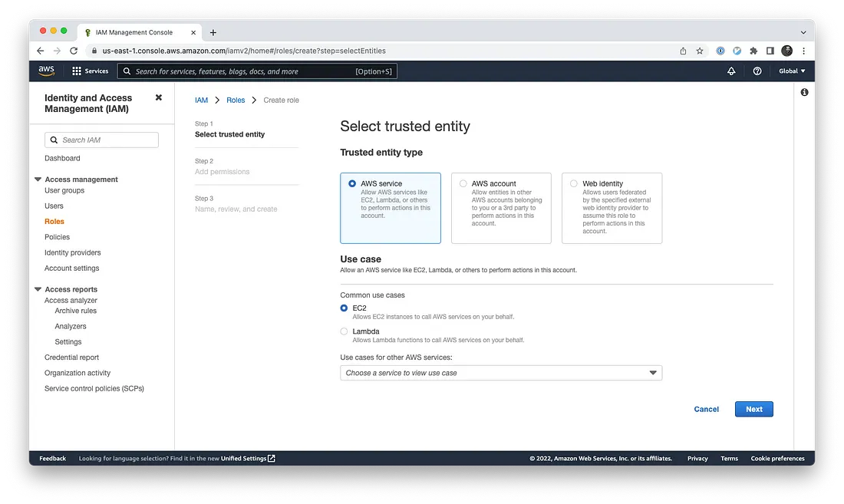Image resolution: width=844 pixels, height=504 pixels.
Task: Open the Choose a service use case dropdown
Action: [501, 373]
